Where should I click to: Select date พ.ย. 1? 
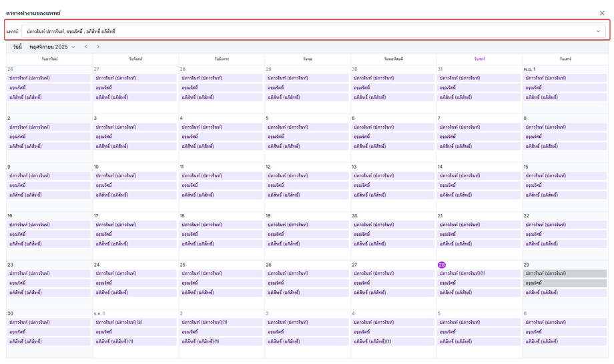pyautogui.click(x=529, y=69)
